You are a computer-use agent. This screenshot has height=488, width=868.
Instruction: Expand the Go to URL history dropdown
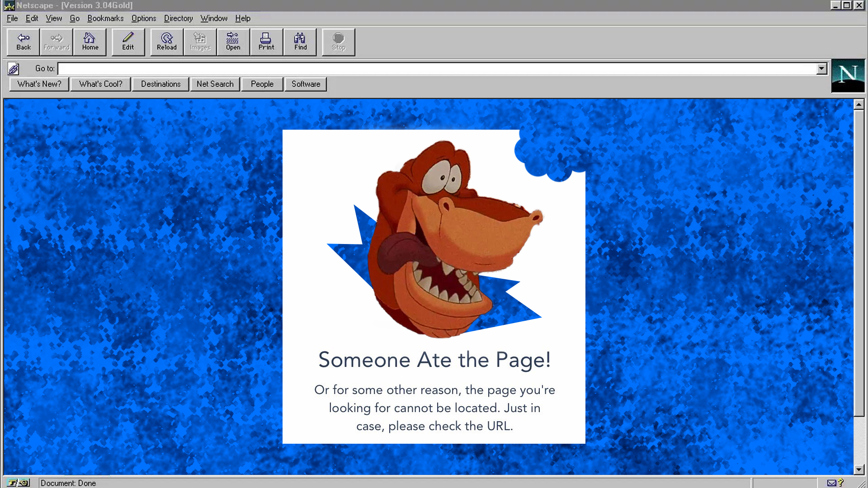coord(822,69)
